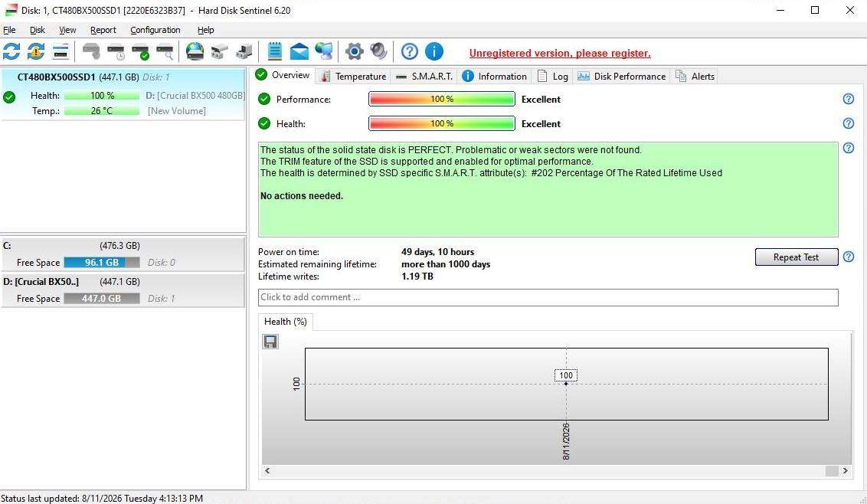Open Help with the question mark toolbar icon
The image size is (867, 504).
(410, 51)
